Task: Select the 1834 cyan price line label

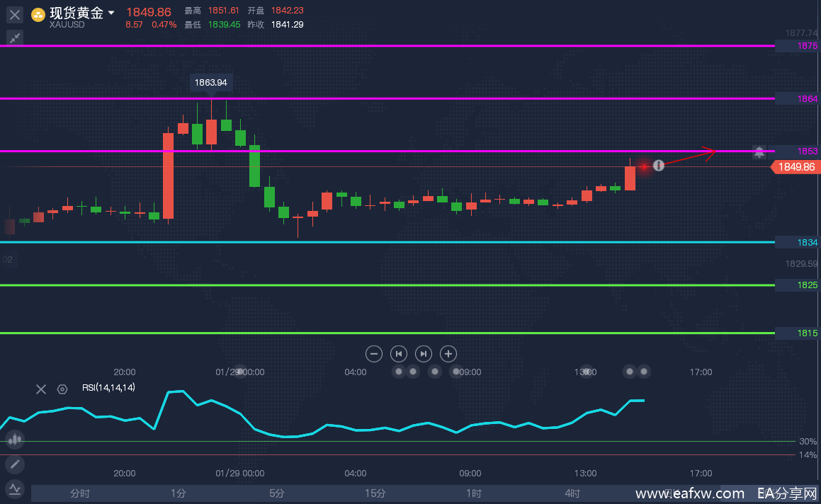Action: pos(798,242)
